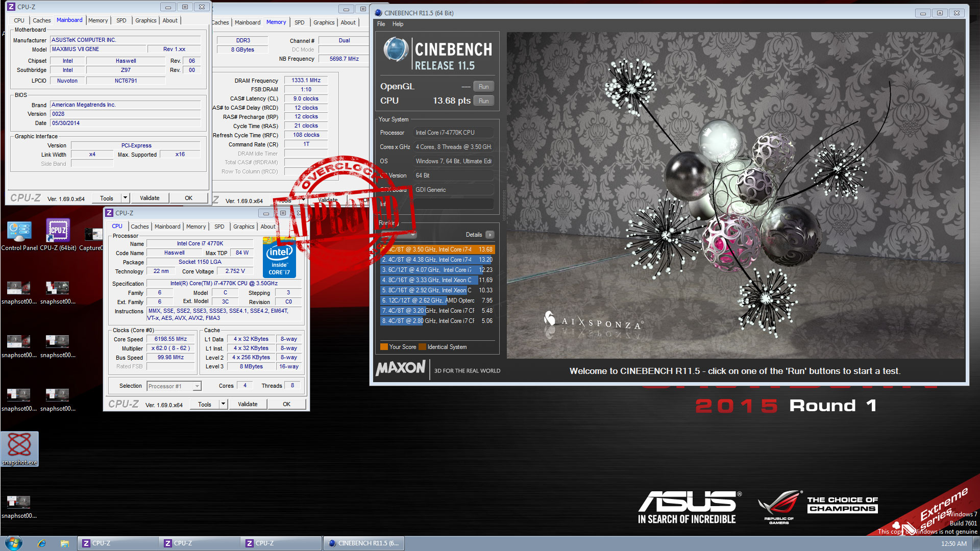The height and width of the screenshot is (551, 980).
Task: Switch to second CPU-Z taskbar button
Action: click(200, 543)
